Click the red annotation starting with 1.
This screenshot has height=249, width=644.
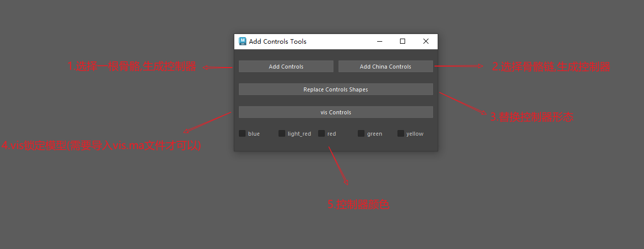[x=132, y=67]
